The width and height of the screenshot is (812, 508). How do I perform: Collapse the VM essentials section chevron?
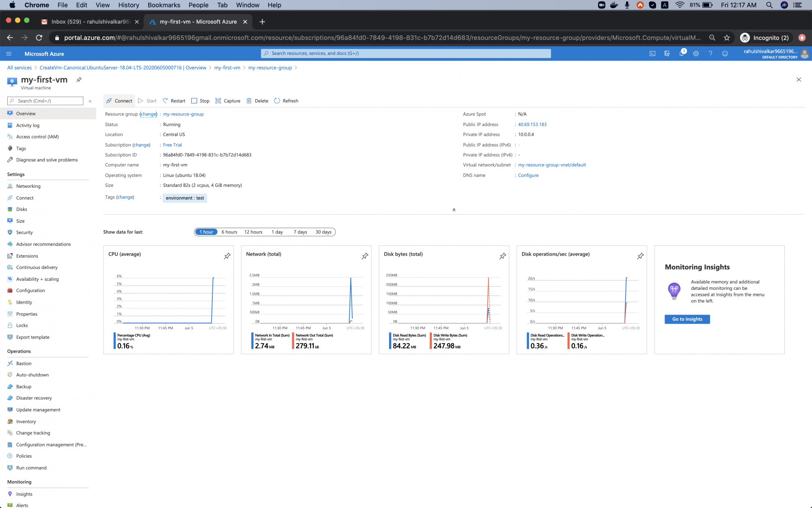[x=454, y=210]
